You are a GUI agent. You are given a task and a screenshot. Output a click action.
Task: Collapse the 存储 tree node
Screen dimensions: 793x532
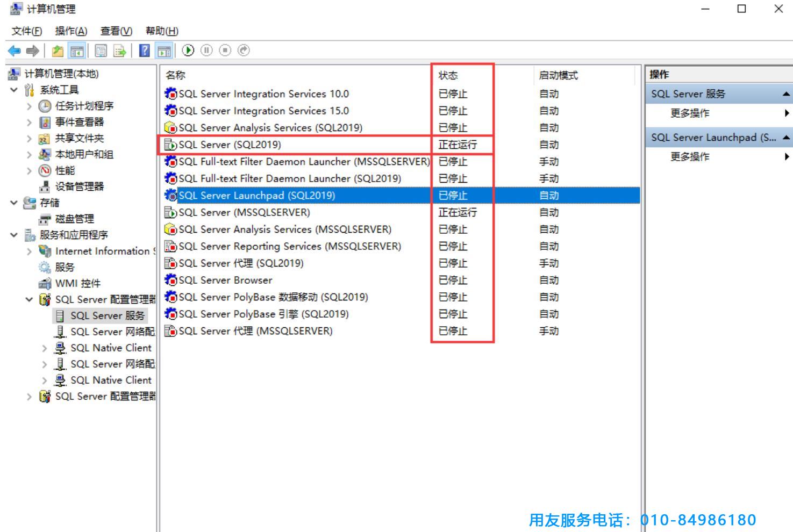tap(14, 203)
